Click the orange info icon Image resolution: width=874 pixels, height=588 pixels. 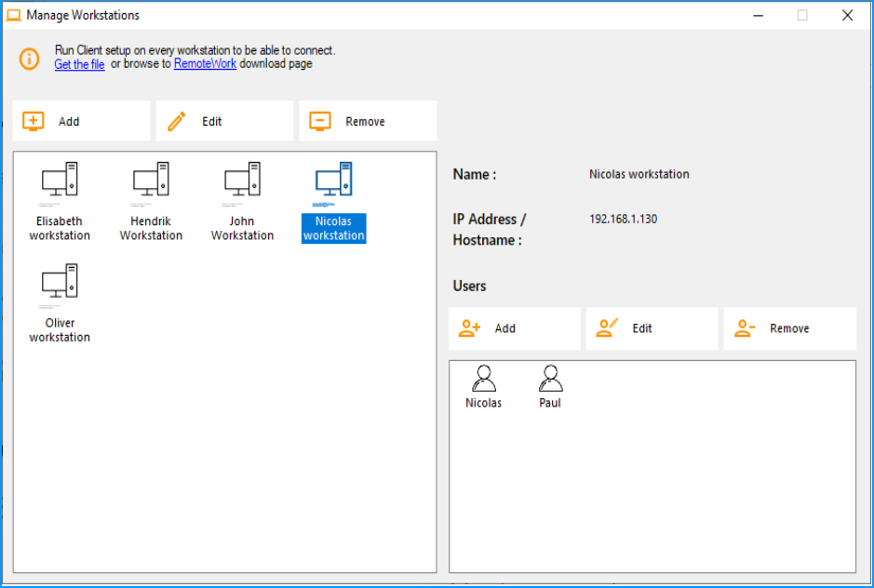click(30, 59)
